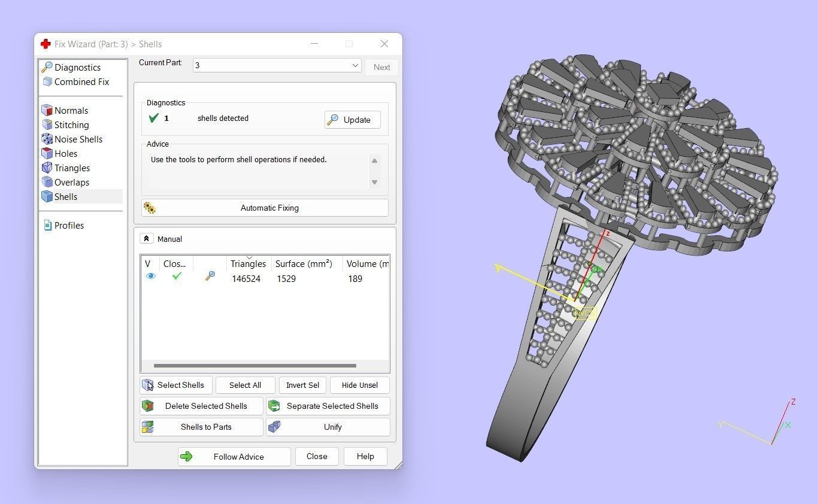Click the Unify button
Image resolution: width=818 pixels, height=504 pixels.
328,427
